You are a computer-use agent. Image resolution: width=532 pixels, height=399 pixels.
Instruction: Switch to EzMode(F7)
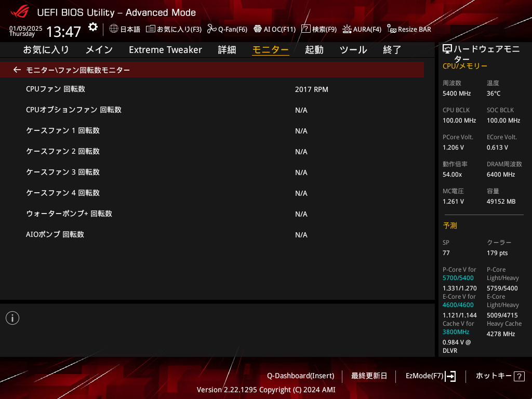pyautogui.click(x=430, y=376)
